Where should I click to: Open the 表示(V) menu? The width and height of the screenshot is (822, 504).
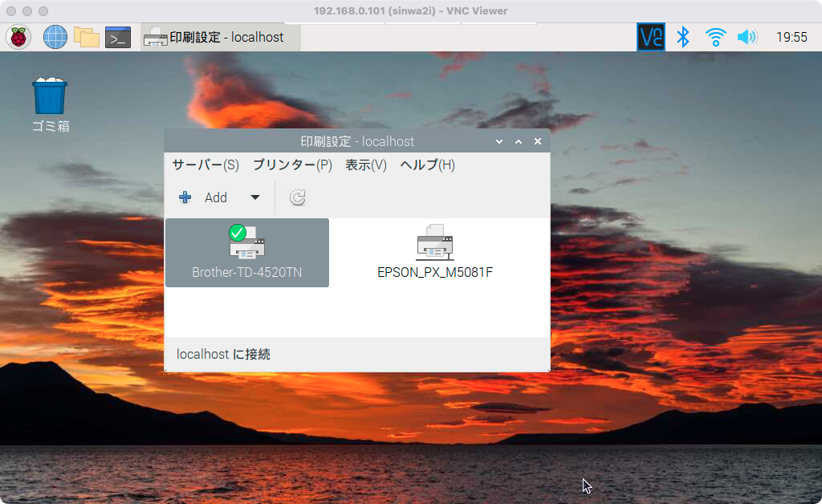click(x=366, y=165)
